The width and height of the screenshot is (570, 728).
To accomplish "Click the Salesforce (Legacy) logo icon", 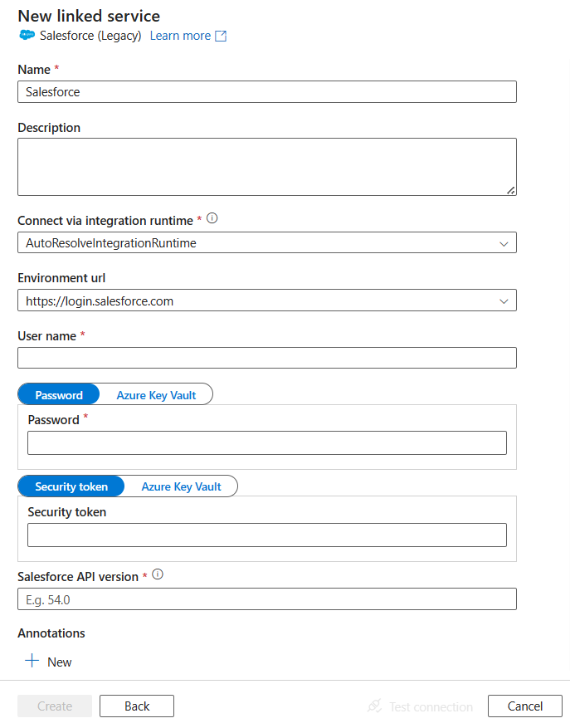I will click(x=26, y=36).
